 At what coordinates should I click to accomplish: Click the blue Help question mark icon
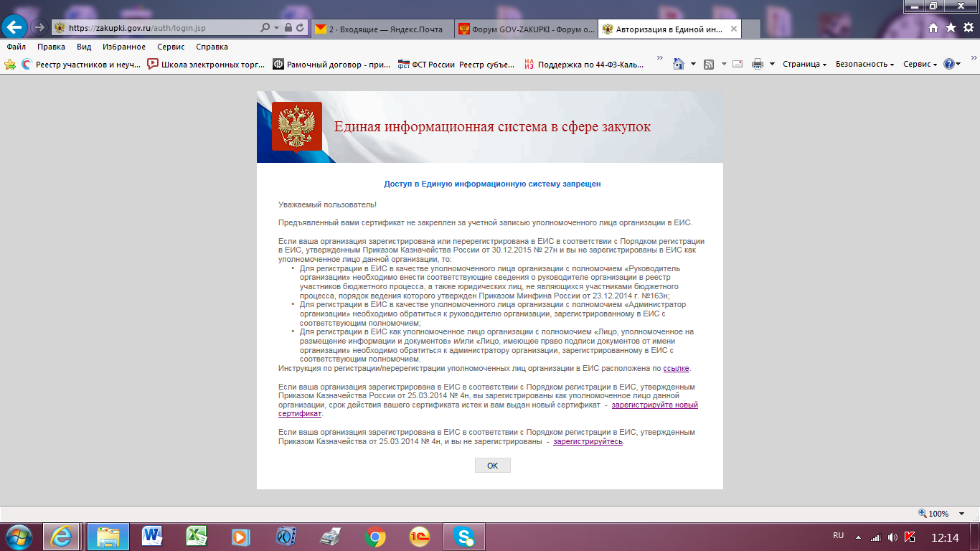[x=949, y=64]
